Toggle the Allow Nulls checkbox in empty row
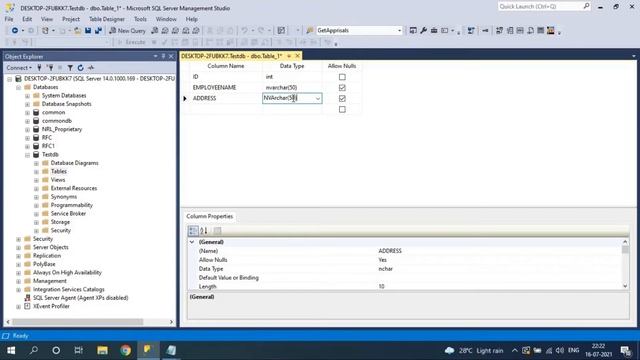The height and width of the screenshot is (360, 640). tap(342, 109)
